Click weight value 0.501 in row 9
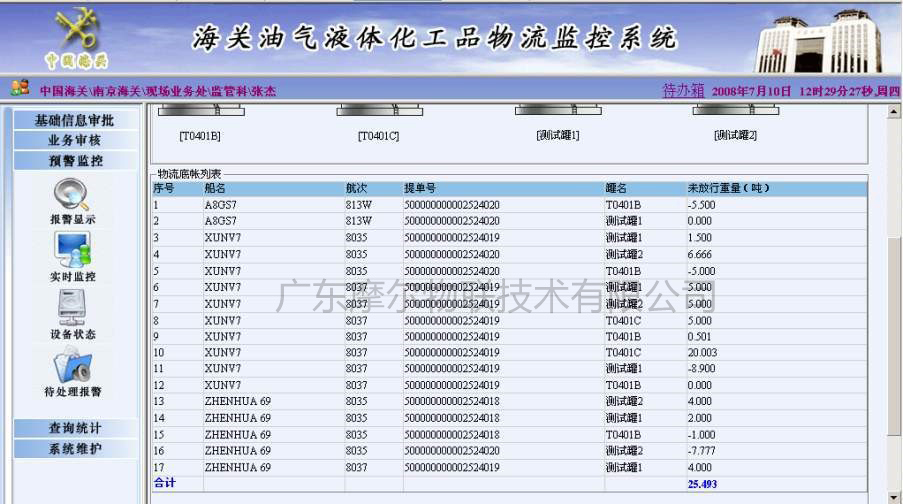The width and height of the screenshot is (903, 504). (699, 336)
